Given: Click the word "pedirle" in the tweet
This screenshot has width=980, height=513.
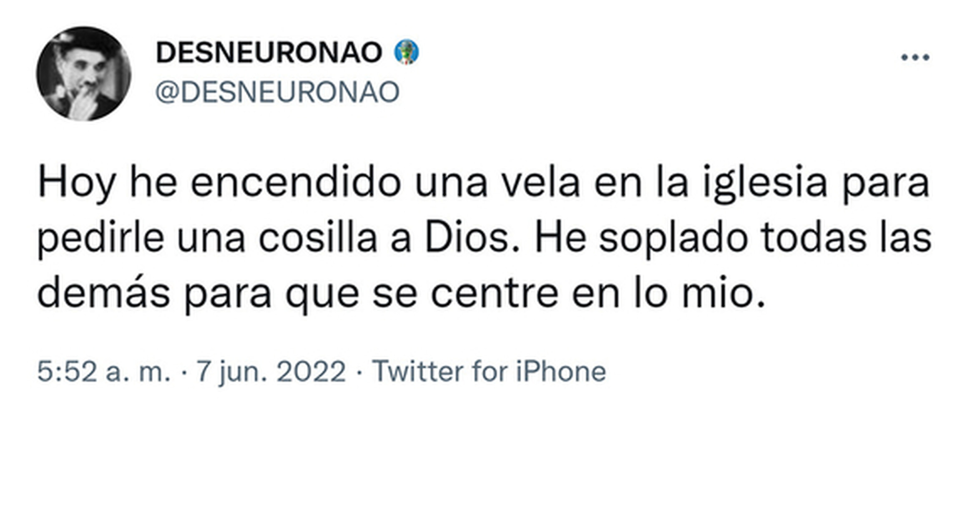Looking at the screenshot, I should tap(101, 239).
